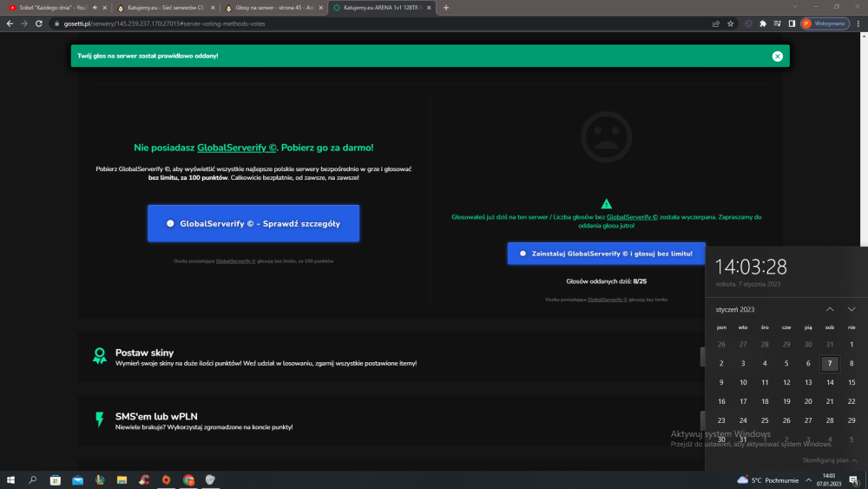
Task: Go back in browser history
Action: [x=10, y=23]
